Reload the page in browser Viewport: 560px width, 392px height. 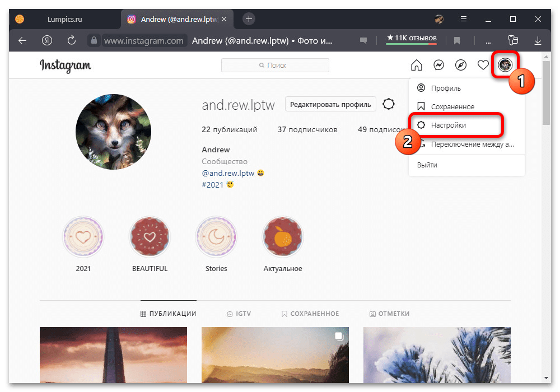[x=71, y=40]
